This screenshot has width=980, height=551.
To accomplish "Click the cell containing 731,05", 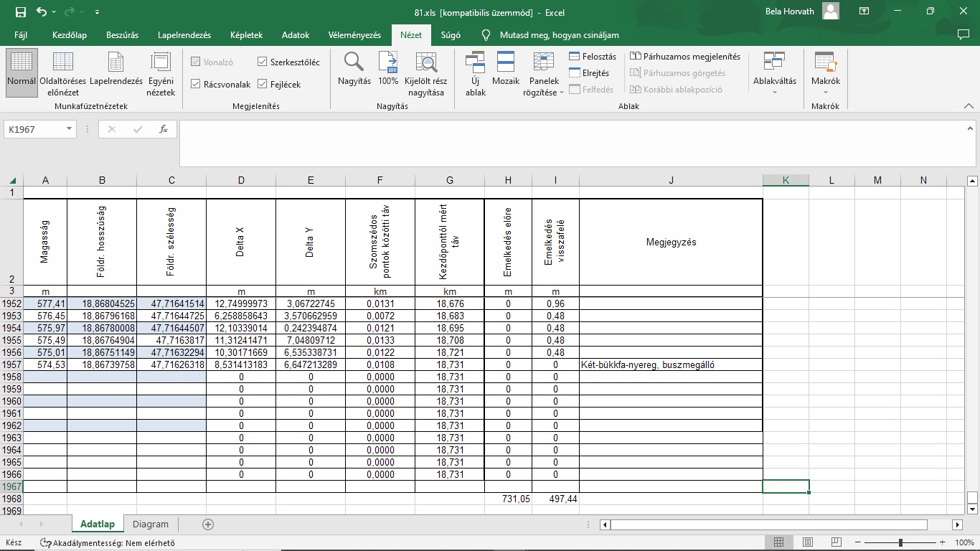I will click(x=508, y=499).
